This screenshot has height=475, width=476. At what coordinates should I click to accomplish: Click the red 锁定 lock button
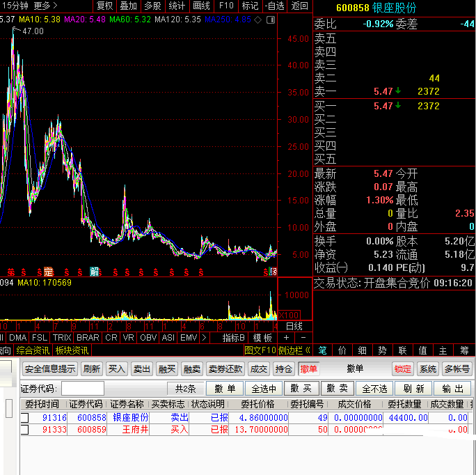(x=402, y=369)
